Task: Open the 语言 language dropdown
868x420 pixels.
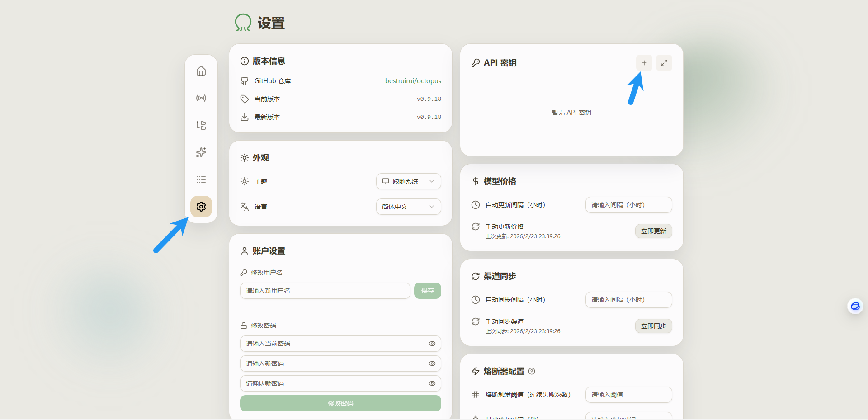Action: 408,207
